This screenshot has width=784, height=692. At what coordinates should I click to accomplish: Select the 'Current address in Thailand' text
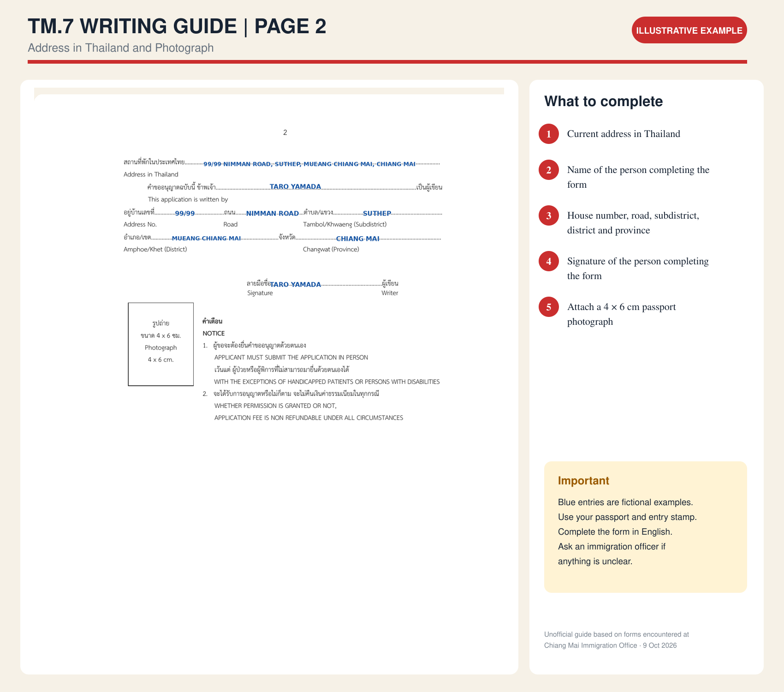pos(624,134)
